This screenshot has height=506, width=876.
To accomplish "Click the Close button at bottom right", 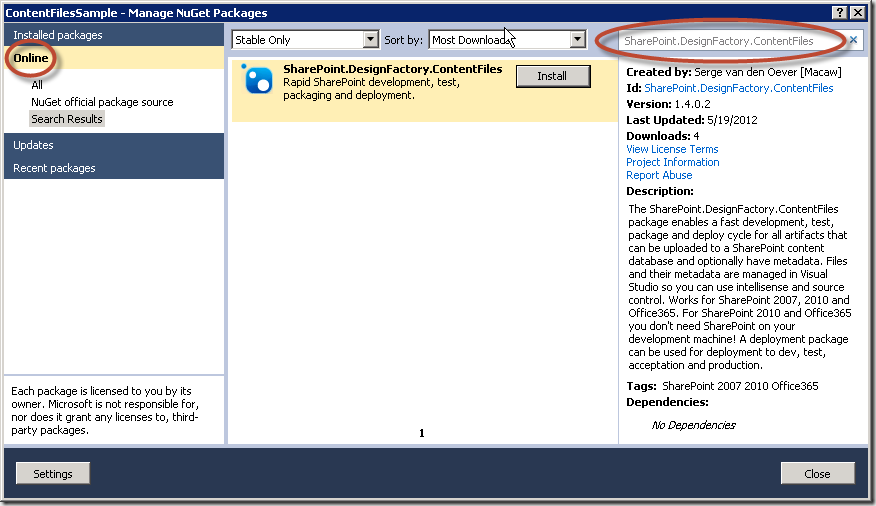I will coord(817,473).
